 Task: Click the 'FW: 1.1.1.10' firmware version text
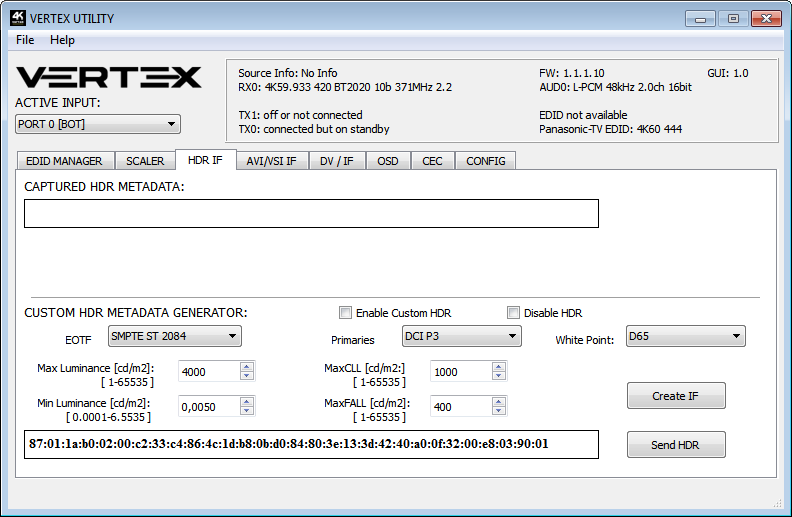click(x=571, y=73)
